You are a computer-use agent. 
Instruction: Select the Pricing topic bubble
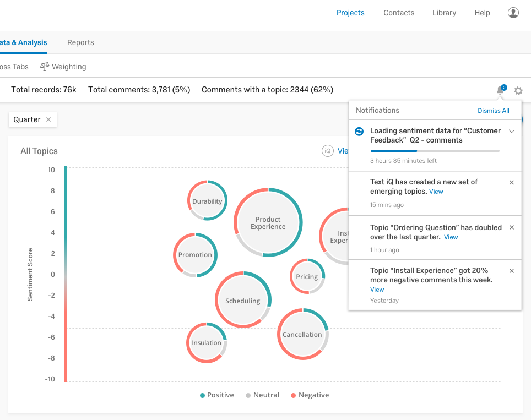307,276
